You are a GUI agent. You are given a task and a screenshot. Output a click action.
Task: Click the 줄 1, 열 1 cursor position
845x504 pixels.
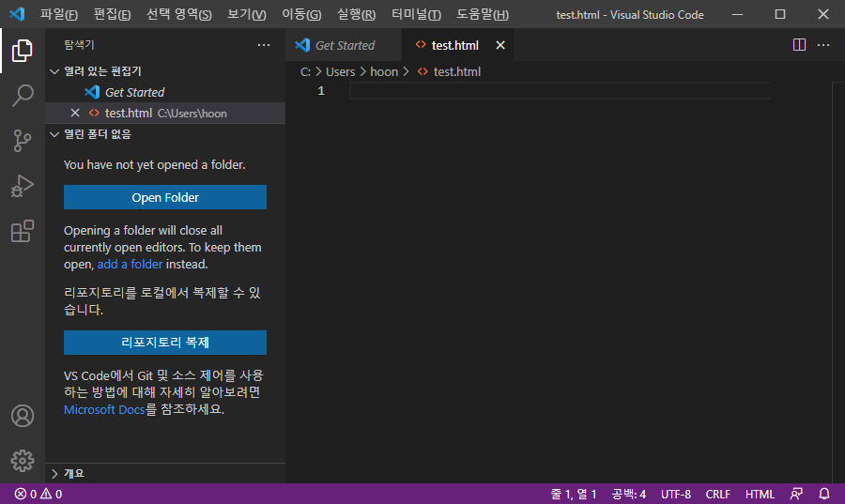pos(574,494)
